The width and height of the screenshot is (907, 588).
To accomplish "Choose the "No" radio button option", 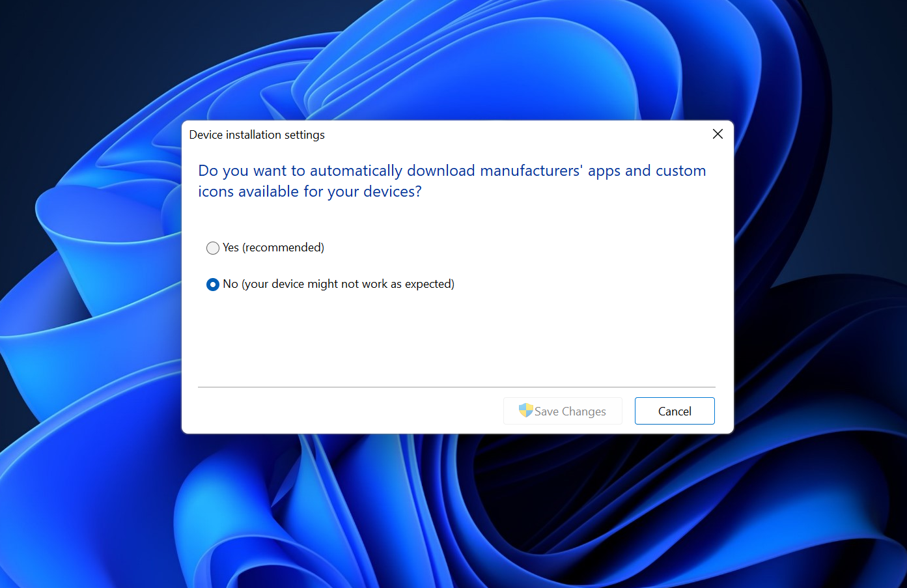I will tap(213, 285).
